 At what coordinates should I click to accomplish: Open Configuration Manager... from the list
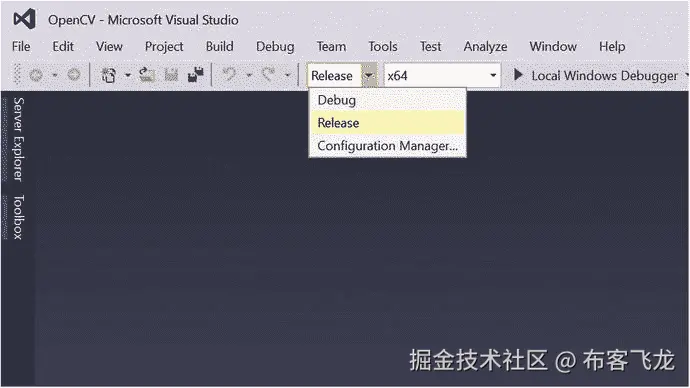387,146
